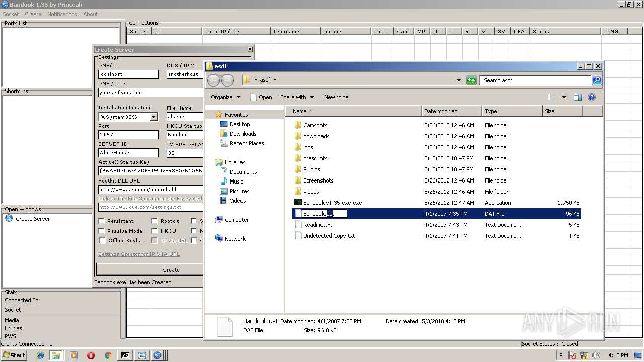Toggle the preview pane icon
The height and width of the screenshot is (362, 644).
(578, 97)
